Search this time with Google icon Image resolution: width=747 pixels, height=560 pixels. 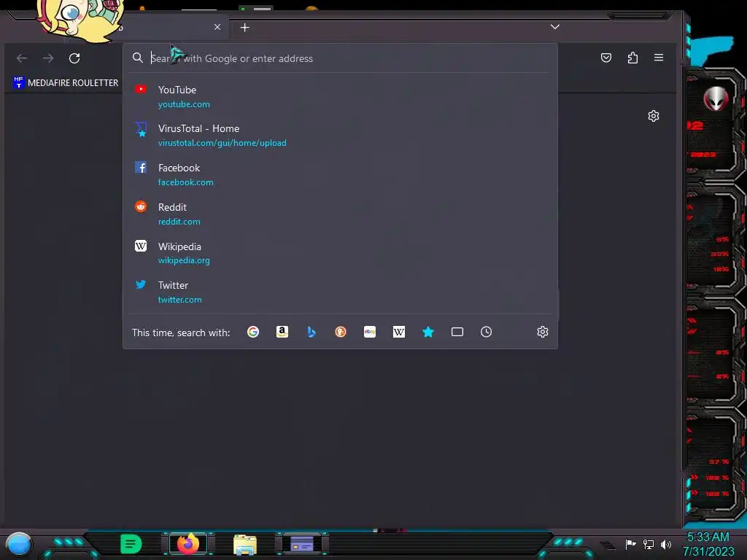253,332
